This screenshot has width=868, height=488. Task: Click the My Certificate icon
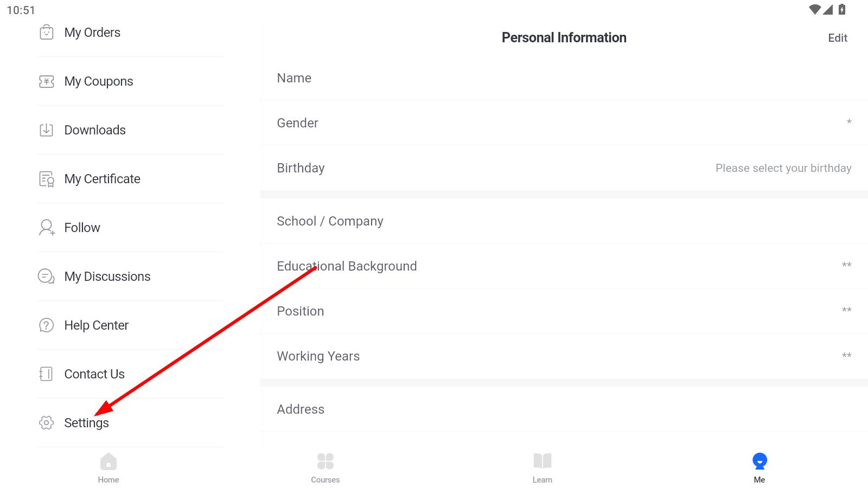(x=47, y=179)
